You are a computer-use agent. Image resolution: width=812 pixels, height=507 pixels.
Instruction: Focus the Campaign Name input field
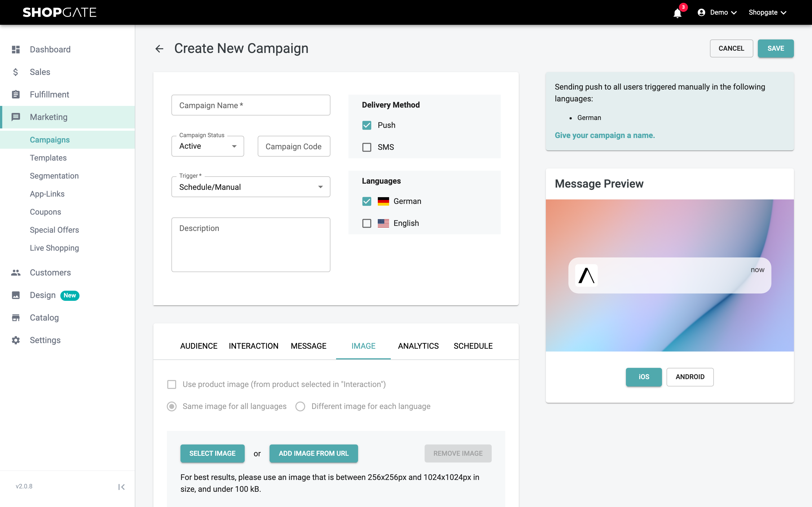click(x=251, y=105)
